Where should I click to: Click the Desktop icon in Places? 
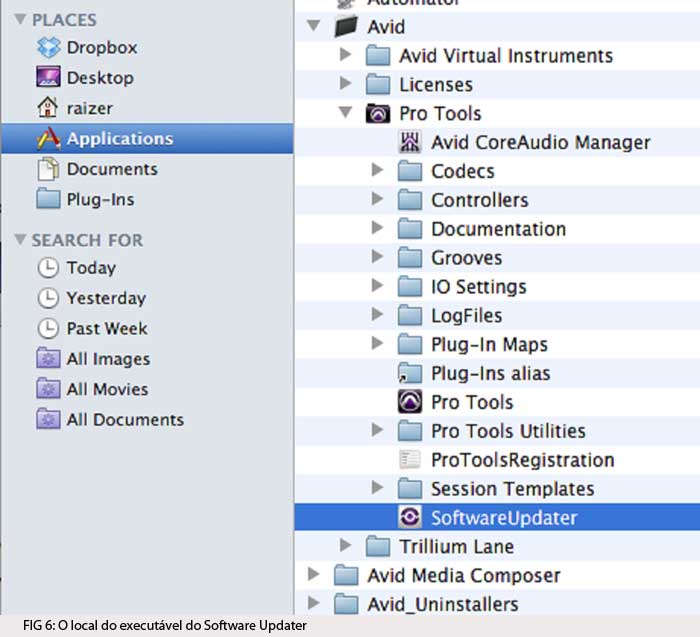coord(48,77)
